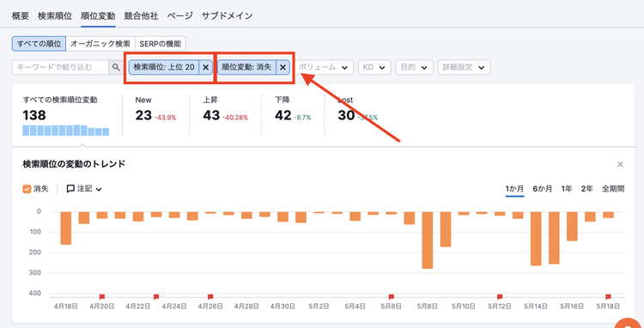Open the サブドメイン tab
This screenshot has width=644, height=328.
(227, 16)
